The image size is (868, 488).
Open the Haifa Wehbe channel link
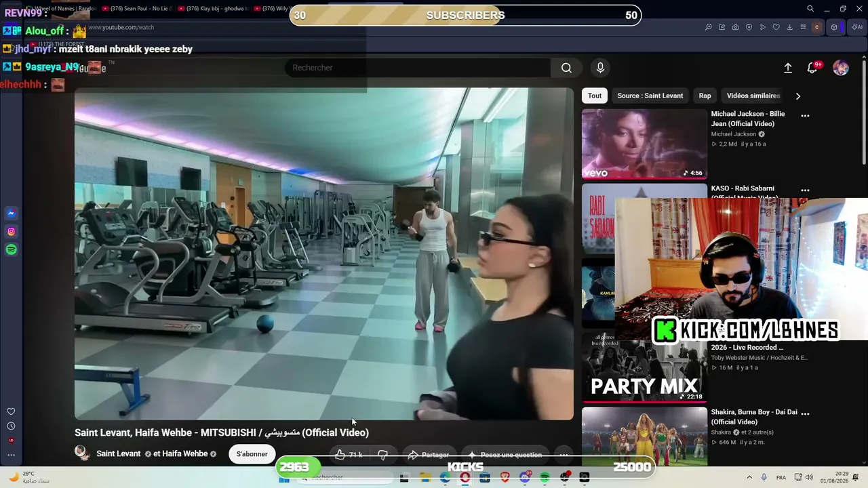point(186,454)
